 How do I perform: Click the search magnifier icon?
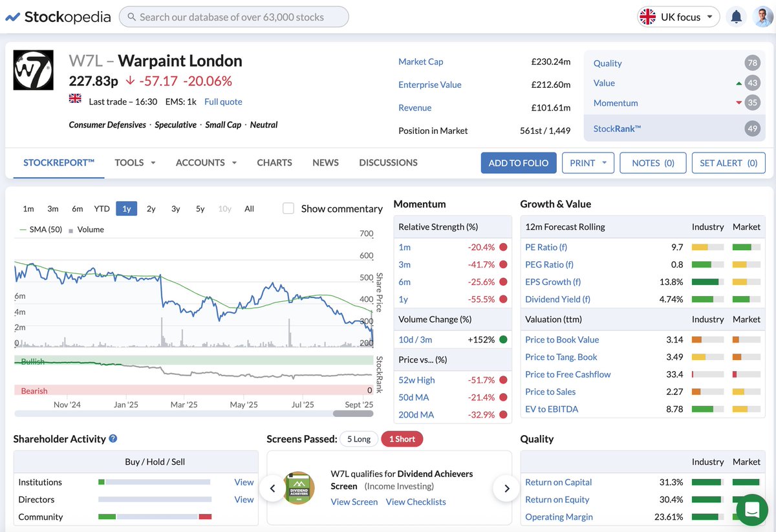(x=131, y=17)
